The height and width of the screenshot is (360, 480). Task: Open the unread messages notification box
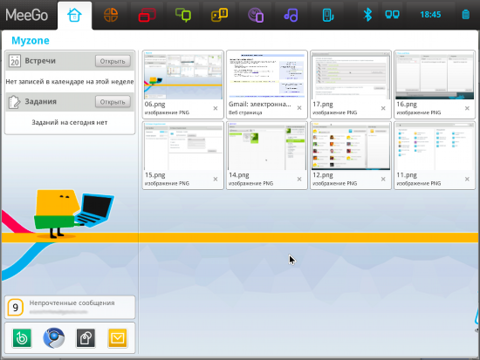coord(70,307)
